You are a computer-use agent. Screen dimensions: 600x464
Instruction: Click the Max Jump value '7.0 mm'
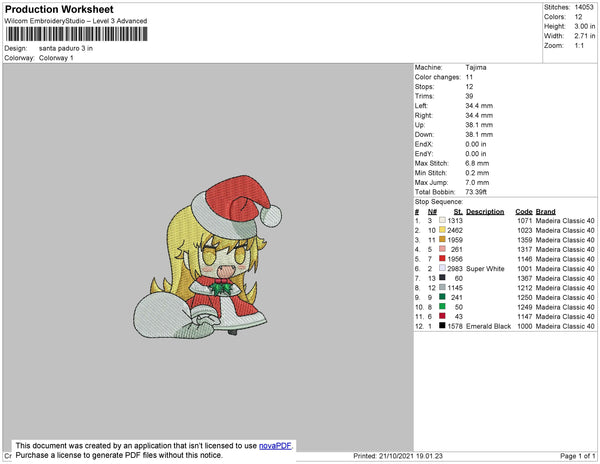tap(477, 182)
